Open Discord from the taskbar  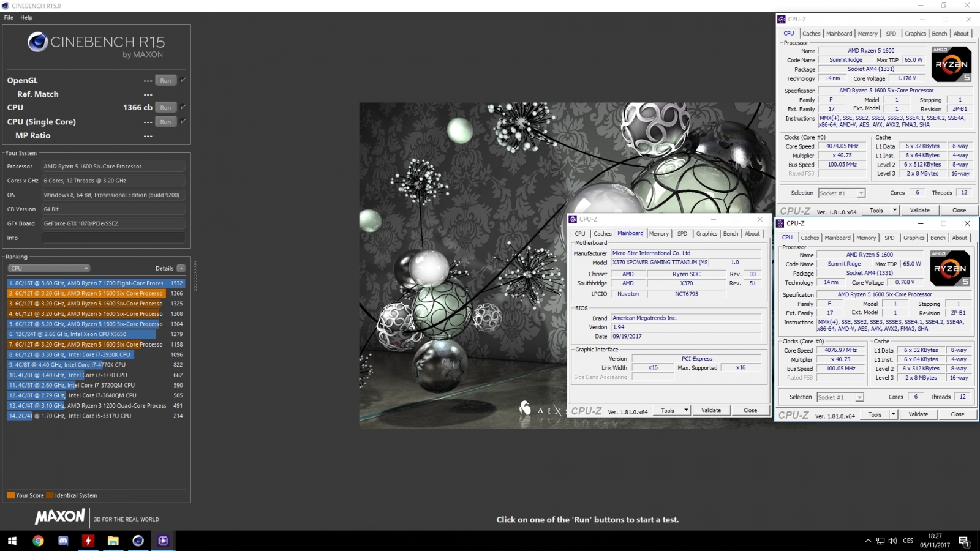[63, 541]
